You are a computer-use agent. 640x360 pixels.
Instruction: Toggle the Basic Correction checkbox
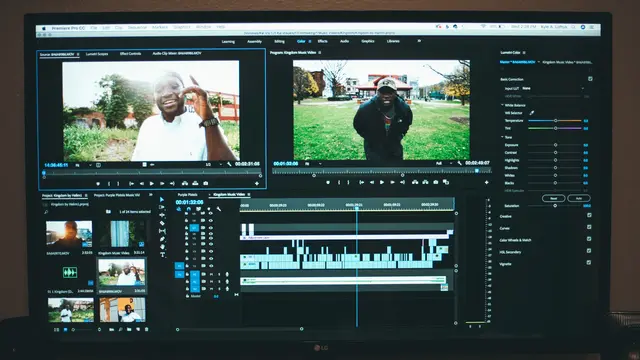pyautogui.click(x=590, y=79)
